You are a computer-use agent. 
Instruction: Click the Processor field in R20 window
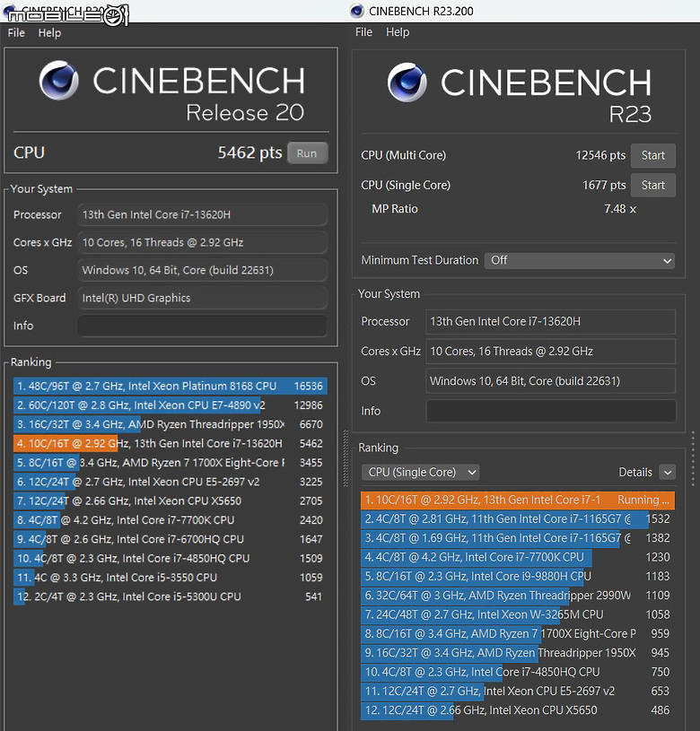click(202, 215)
